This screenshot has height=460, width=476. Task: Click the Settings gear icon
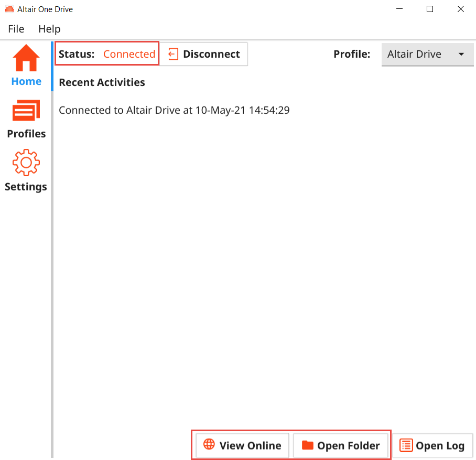26,163
